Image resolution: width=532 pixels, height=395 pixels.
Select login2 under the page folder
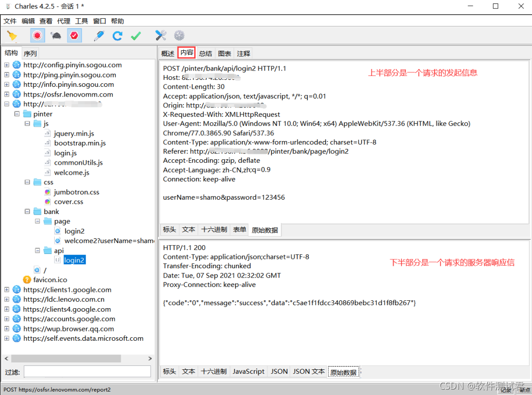tap(74, 231)
